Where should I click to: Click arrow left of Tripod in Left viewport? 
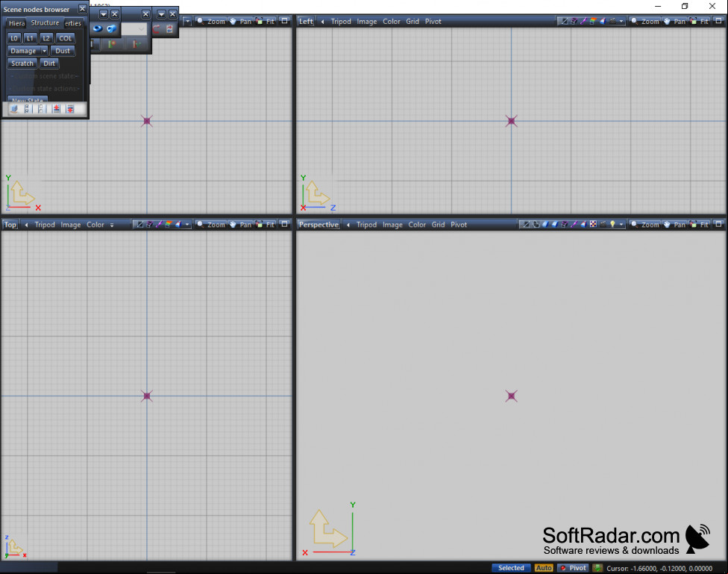323,22
